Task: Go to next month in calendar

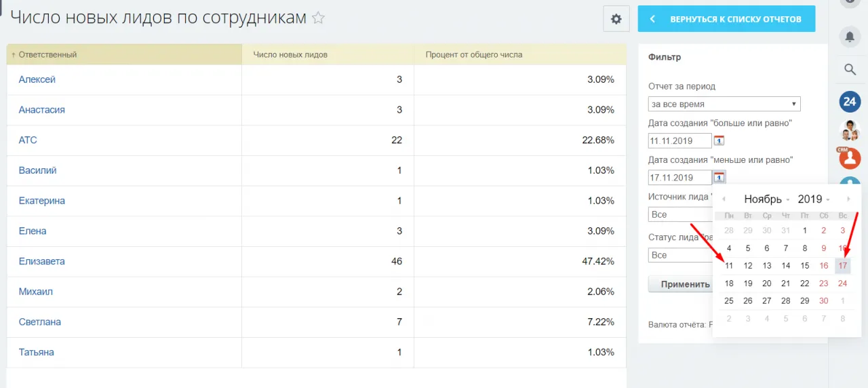Action: [848, 199]
